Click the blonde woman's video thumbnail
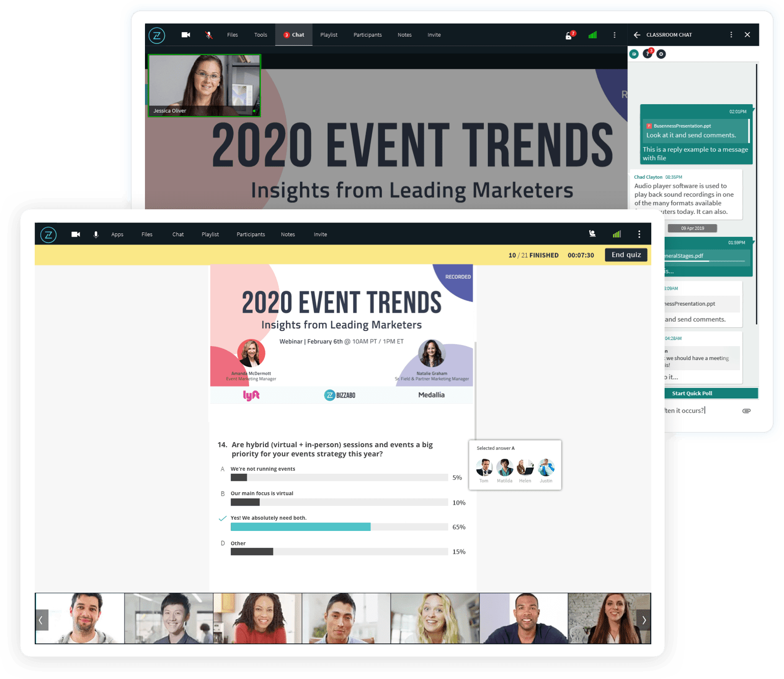This screenshot has width=784, height=679. coord(435,618)
